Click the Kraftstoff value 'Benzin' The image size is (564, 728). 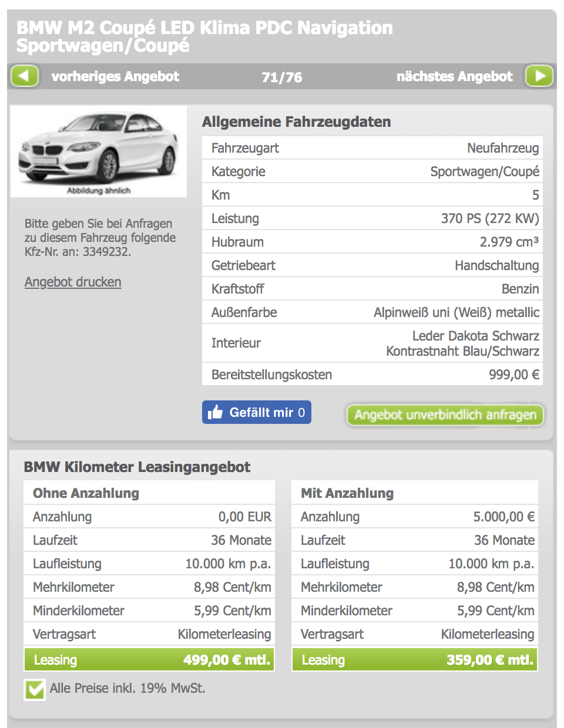[521, 289]
